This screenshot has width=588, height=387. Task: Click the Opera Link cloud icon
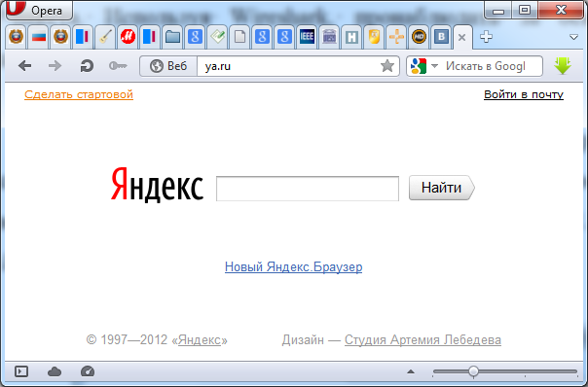[55, 371]
